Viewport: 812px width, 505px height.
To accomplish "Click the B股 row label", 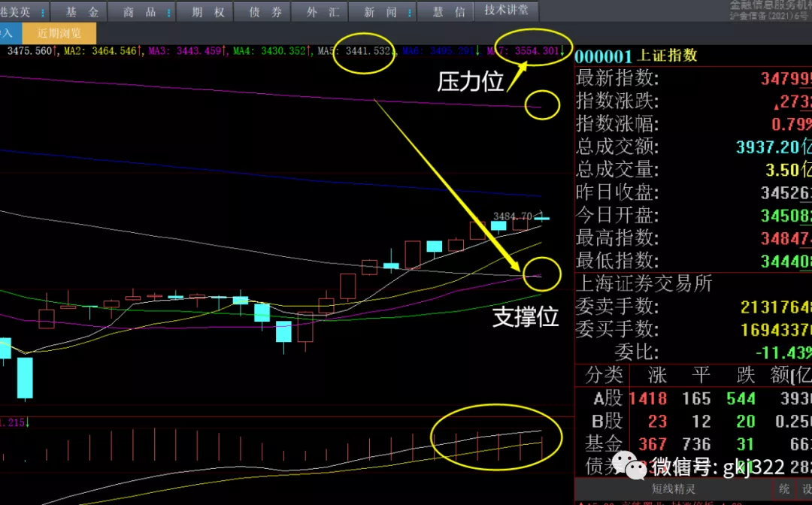I will click(x=607, y=421).
